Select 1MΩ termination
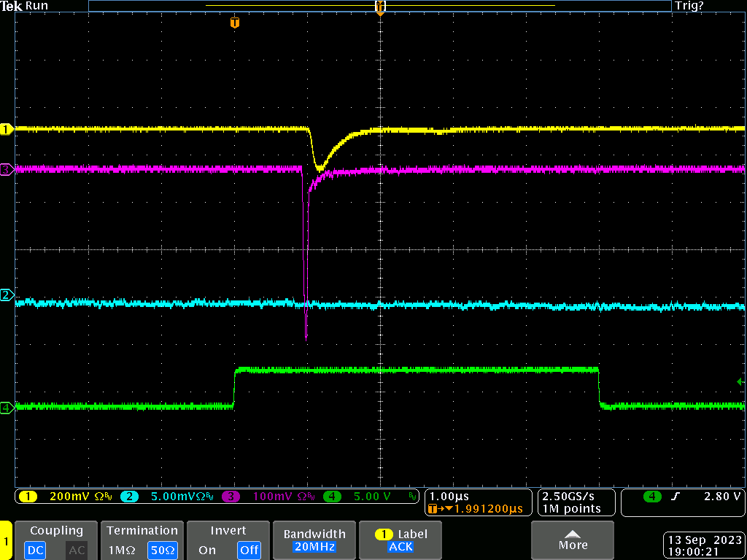The height and width of the screenshot is (560, 747). (x=120, y=551)
